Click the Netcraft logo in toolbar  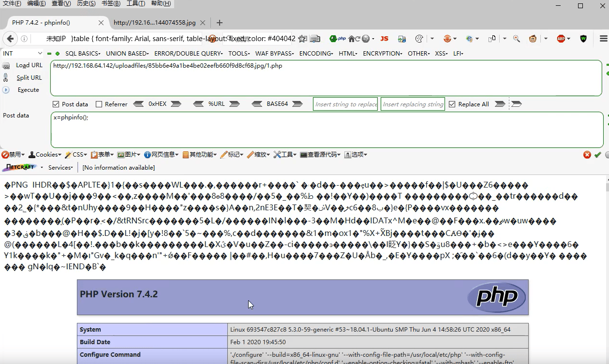click(20, 167)
